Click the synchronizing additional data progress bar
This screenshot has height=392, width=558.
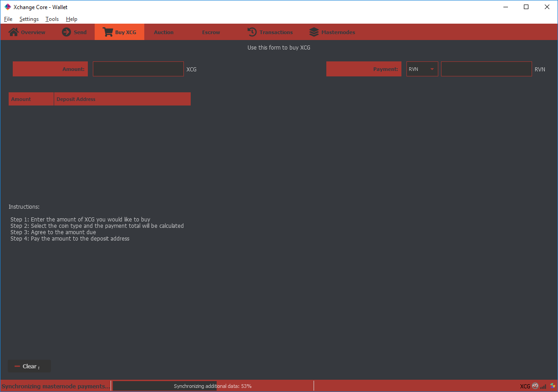(213, 386)
